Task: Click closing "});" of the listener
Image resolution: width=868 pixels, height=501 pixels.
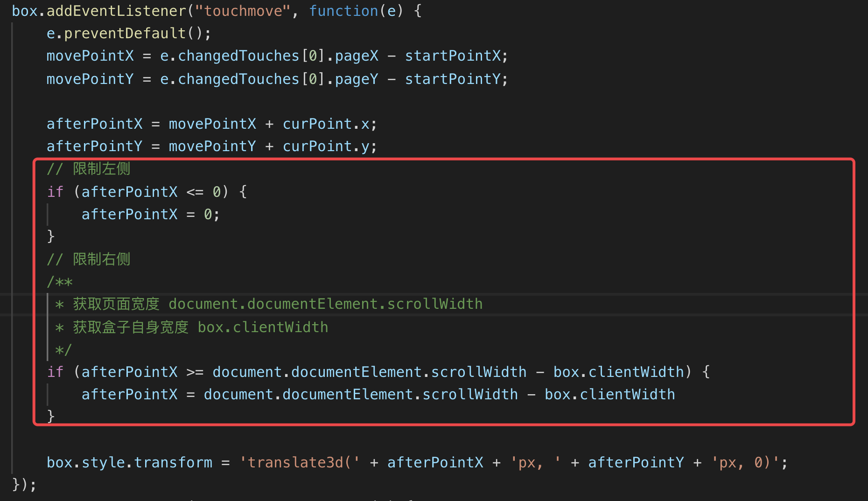Action: 24,485
